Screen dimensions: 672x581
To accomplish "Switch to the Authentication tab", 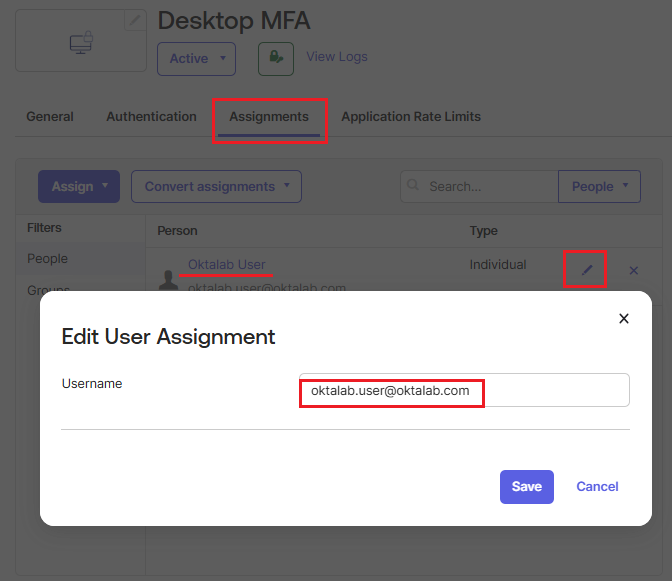I will 151,117.
